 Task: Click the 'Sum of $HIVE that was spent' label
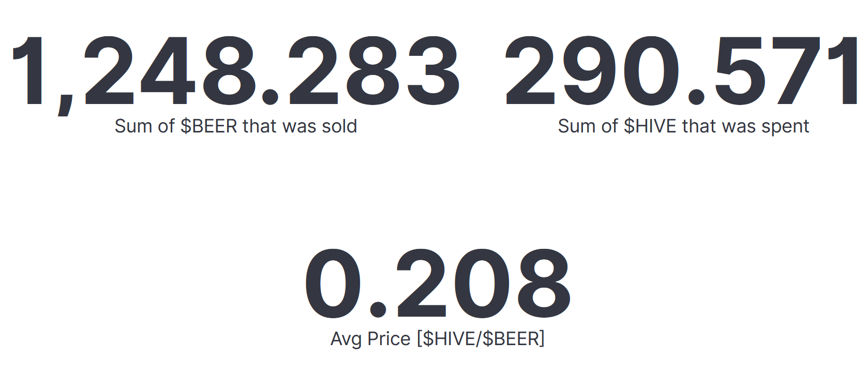(x=683, y=126)
